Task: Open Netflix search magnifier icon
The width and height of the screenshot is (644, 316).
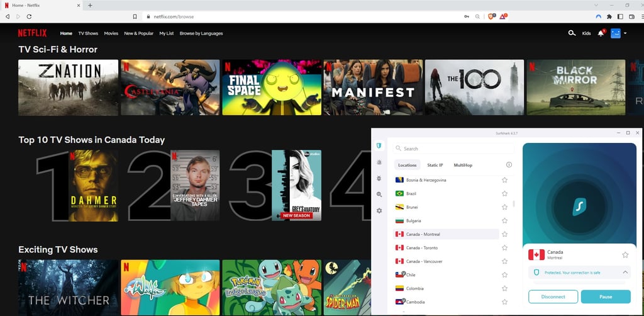Action: pos(571,33)
